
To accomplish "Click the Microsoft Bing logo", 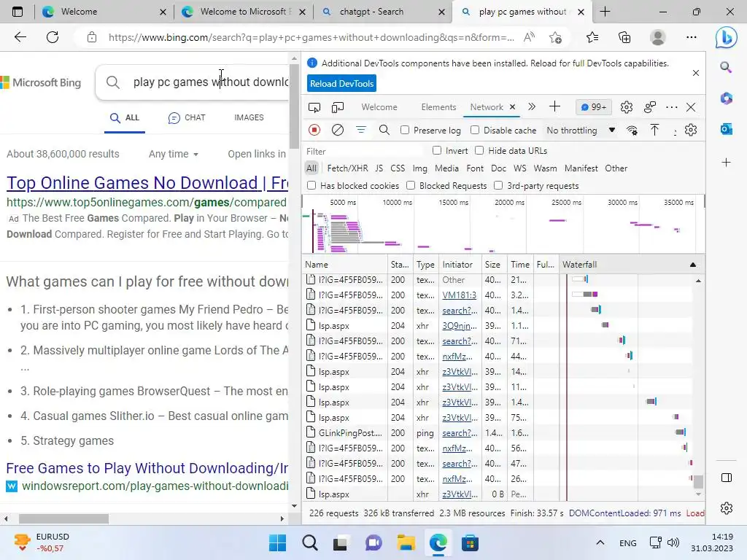I will [41, 82].
